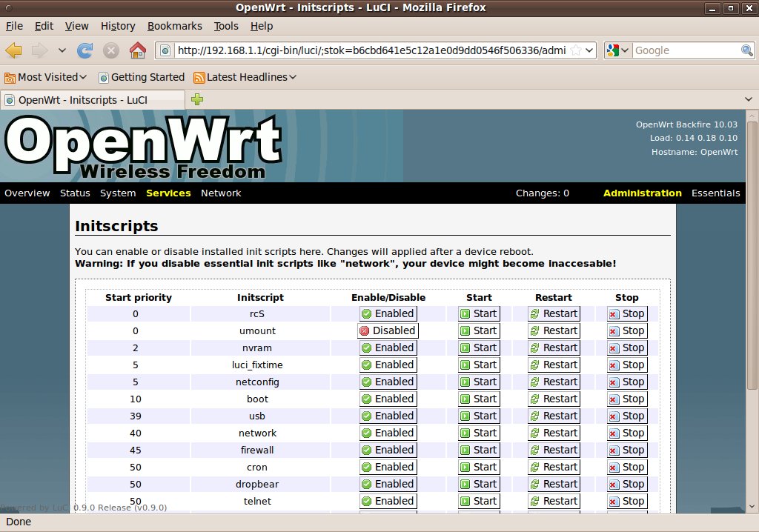This screenshot has height=532, width=759.
Task: Click the Firefox Back arrow icon
Action: pos(14,50)
